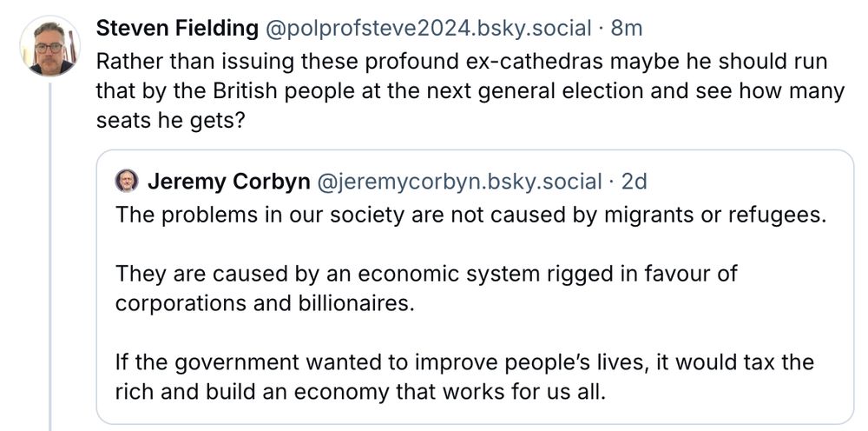
Task: Open the @jeremycorbyn.bsky.social handle
Action: pos(459,182)
